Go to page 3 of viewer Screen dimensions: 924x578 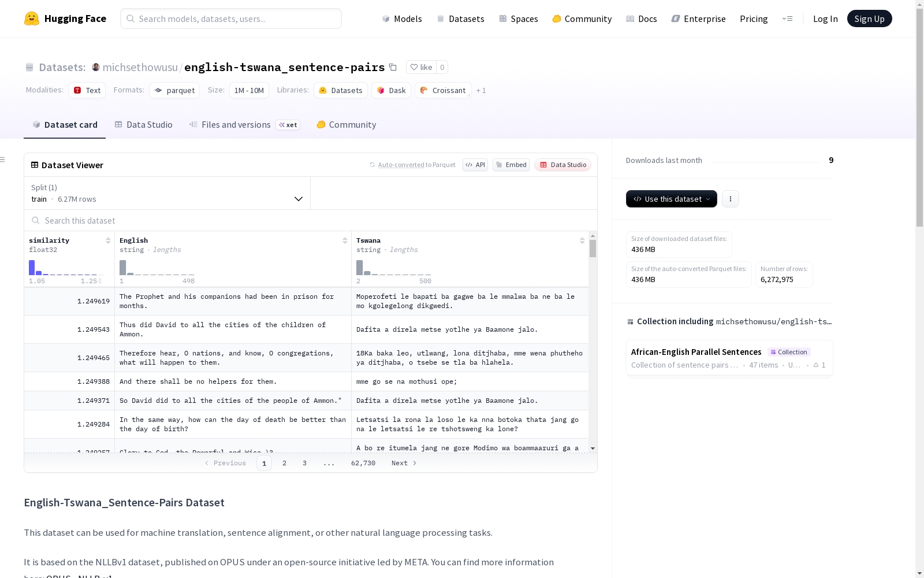(x=304, y=463)
